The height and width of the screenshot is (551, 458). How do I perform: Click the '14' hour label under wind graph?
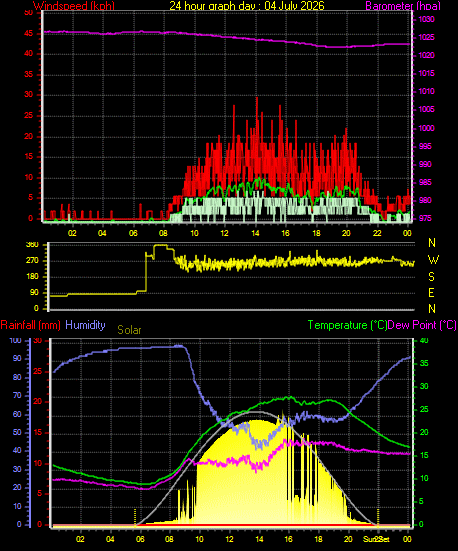coord(256,233)
